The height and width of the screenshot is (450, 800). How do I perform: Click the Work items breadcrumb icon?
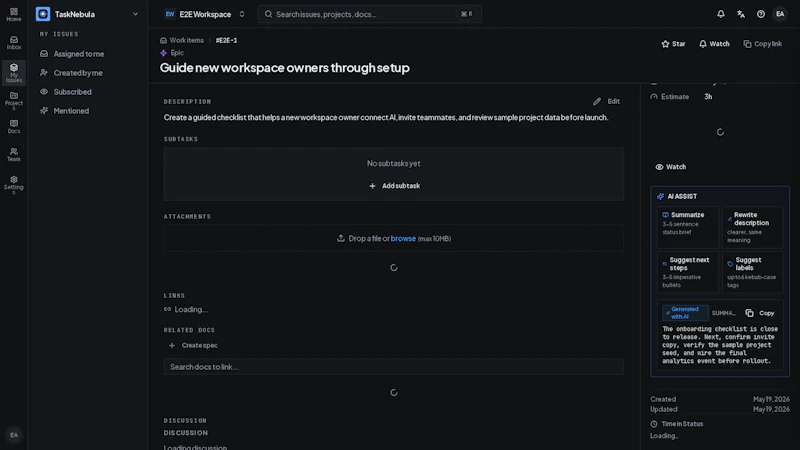[x=163, y=40]
